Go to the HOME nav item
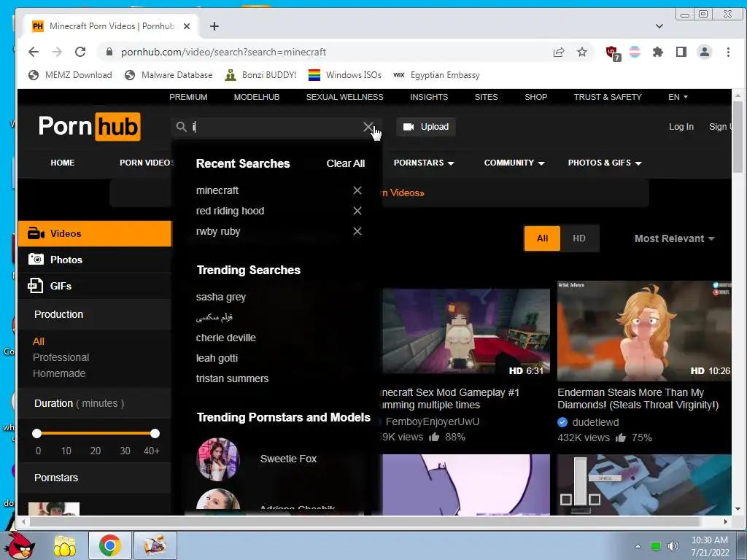747x560 pixels. (x=63, y=163)
